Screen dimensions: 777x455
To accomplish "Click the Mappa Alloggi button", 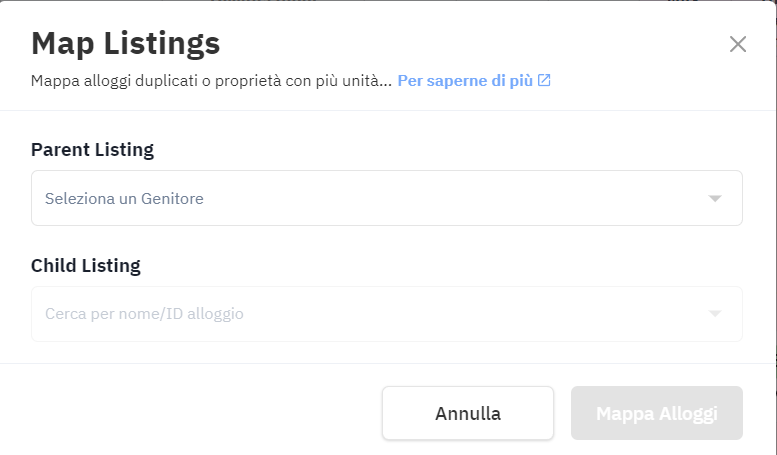I will coord(657,413).
